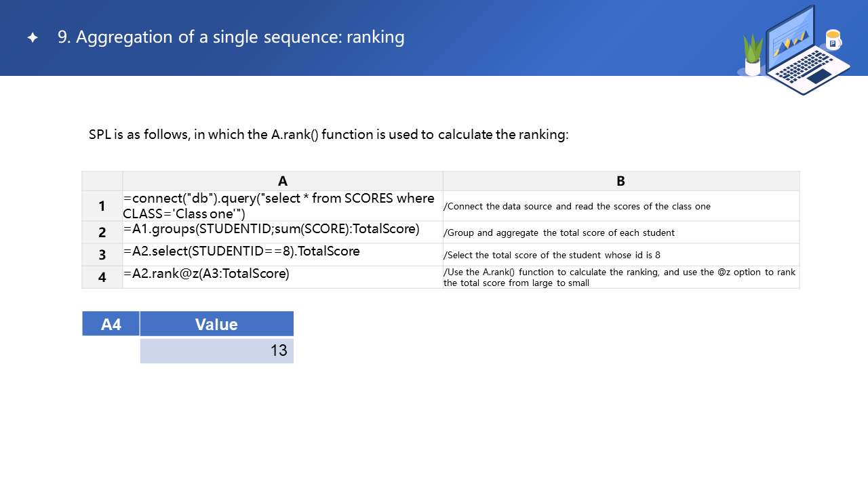Screen dimensions: 868x488
Task: Select column header A in the SPL table
Action: pos(283,181)
